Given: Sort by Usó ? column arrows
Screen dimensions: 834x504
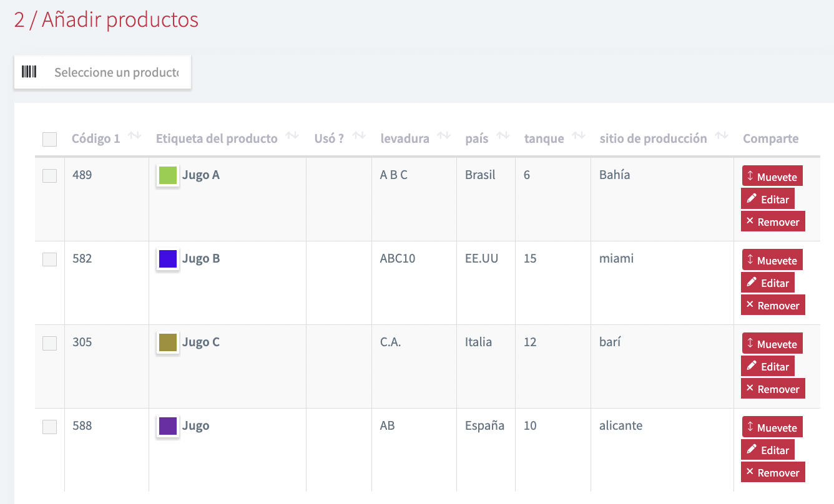Looking at the screenshot, I should (x=358, y=137).
